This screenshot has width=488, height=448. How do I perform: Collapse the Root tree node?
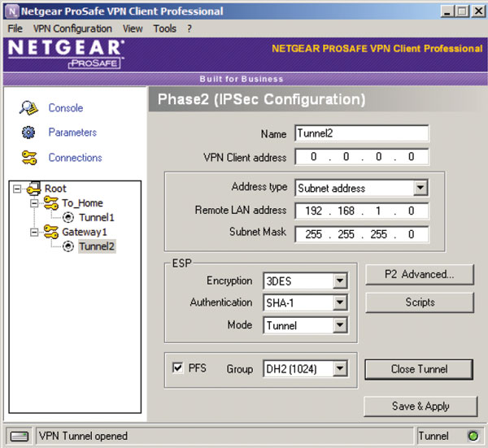(x=17, y=189)
